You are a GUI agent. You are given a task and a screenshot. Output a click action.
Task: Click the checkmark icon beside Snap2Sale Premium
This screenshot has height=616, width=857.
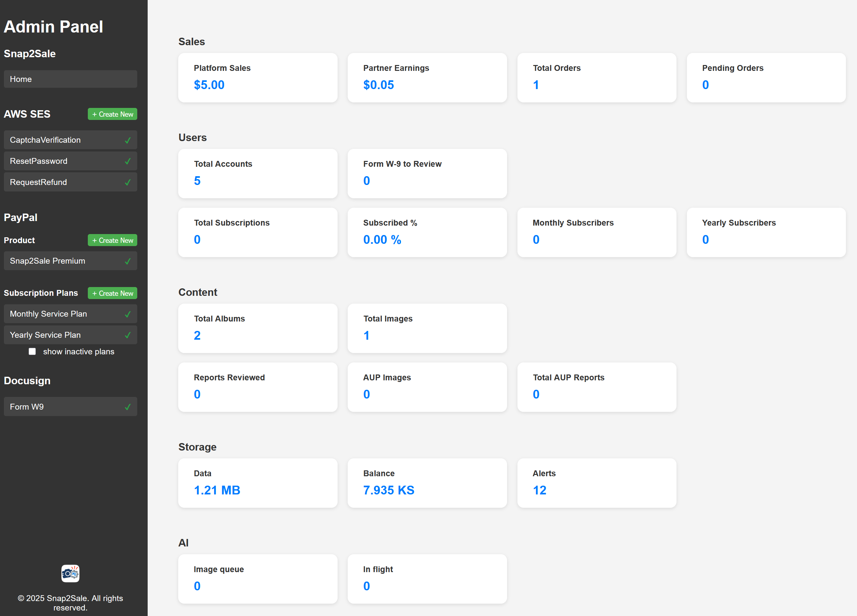[x=128, y=261]
